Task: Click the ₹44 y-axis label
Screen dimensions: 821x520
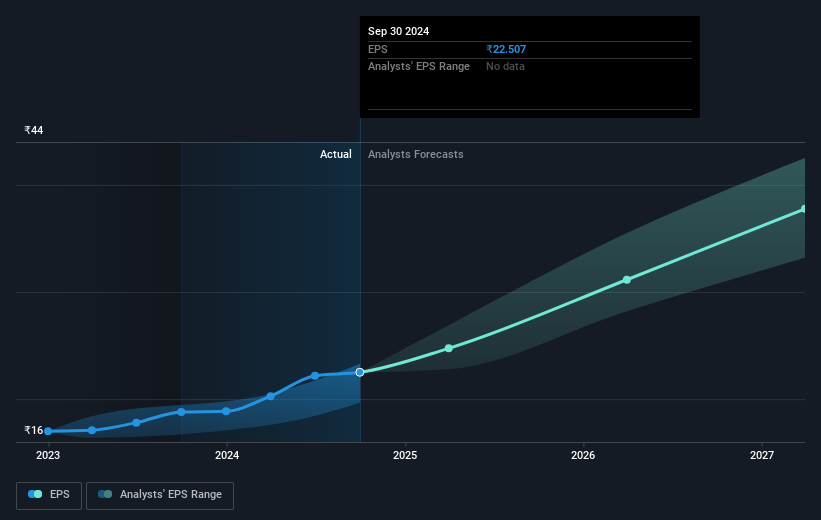Action: click(34, 130)
